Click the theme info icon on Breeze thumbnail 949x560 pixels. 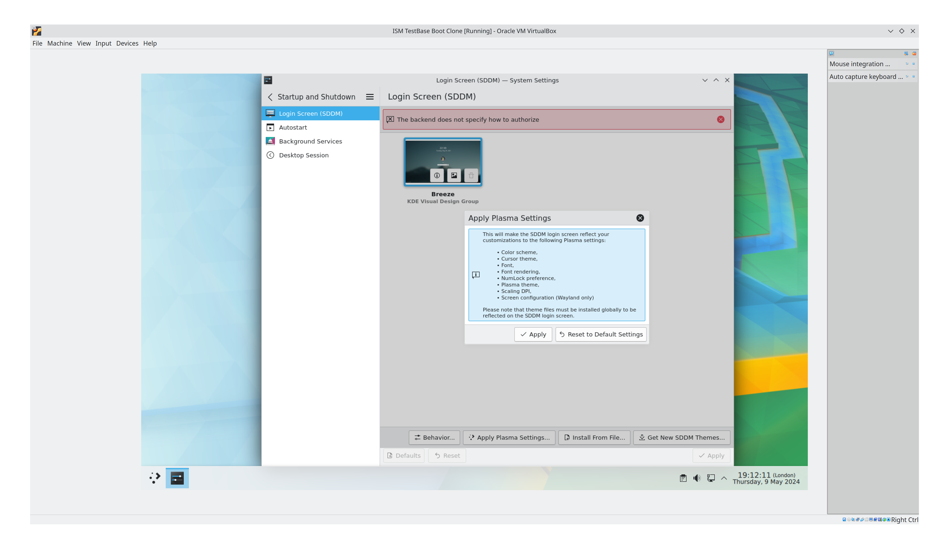pos(437,175)
